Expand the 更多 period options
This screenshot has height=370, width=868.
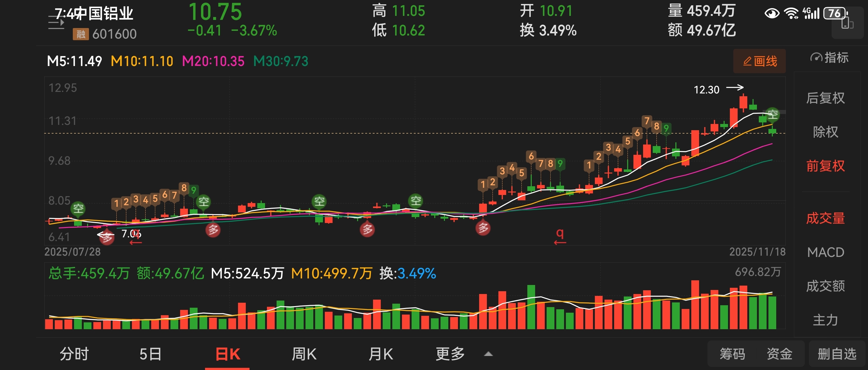coord(450,354)
